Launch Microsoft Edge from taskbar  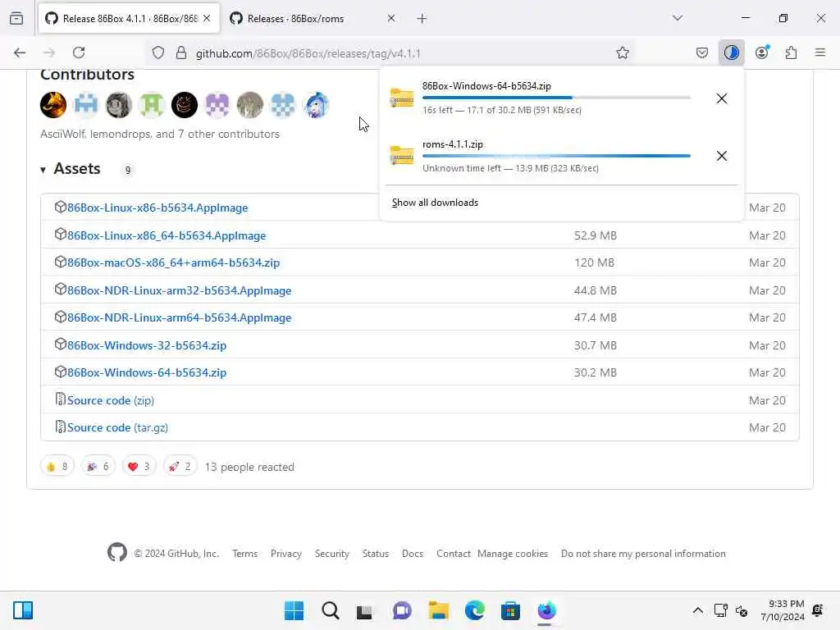475,610
